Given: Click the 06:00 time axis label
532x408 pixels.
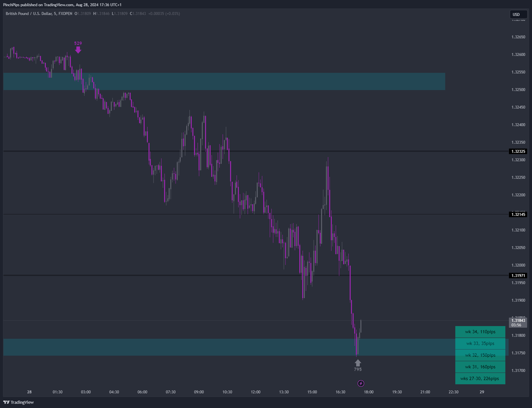Looking at the screenshot, I should [x=142, y=392].
